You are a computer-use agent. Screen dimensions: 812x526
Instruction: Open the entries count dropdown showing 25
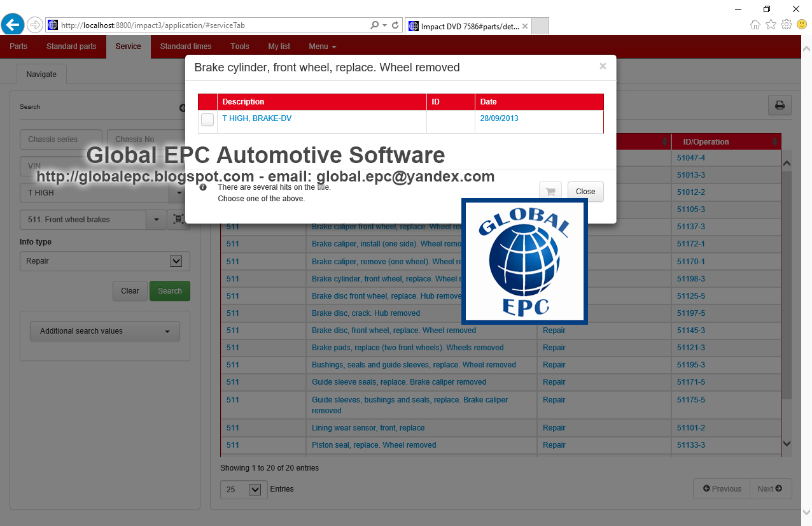243,489
